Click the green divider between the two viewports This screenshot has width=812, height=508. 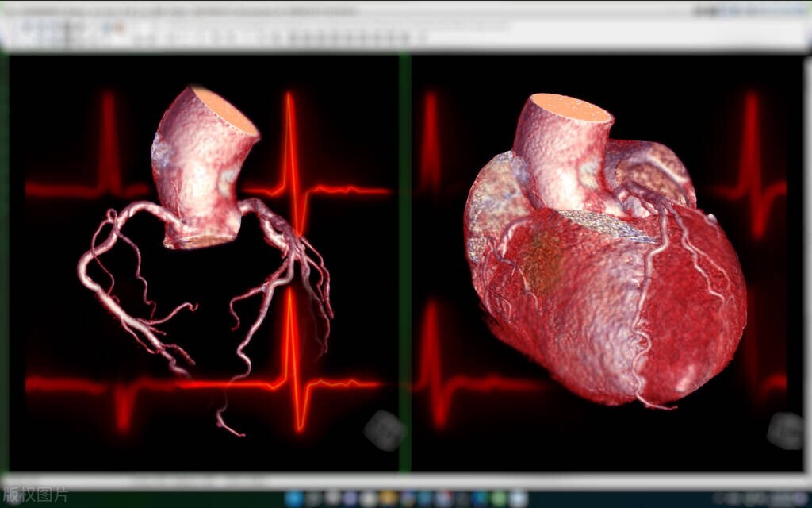click(405, 262)
